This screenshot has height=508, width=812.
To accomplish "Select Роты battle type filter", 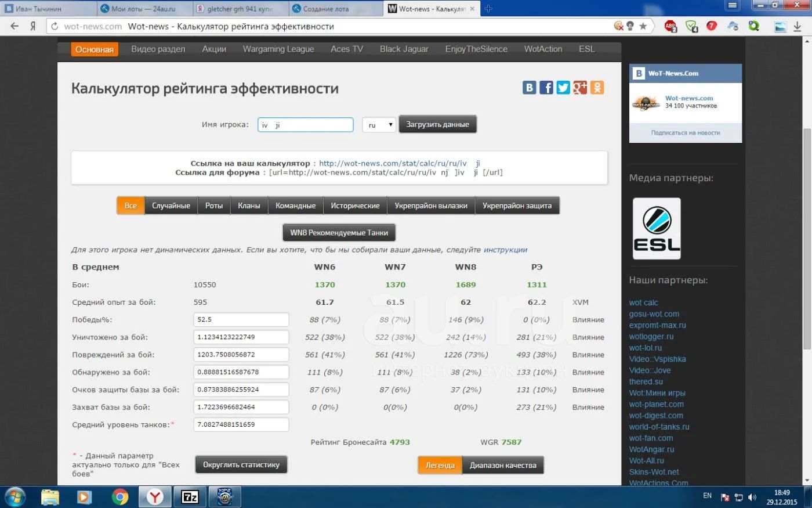I will (x=214, y=206).
